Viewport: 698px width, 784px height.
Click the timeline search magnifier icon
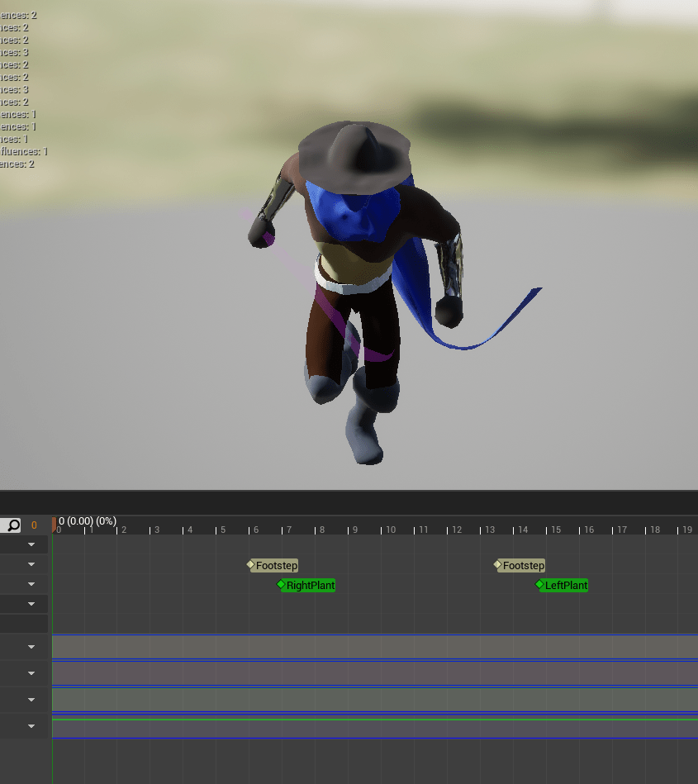(x=13, y=525)
